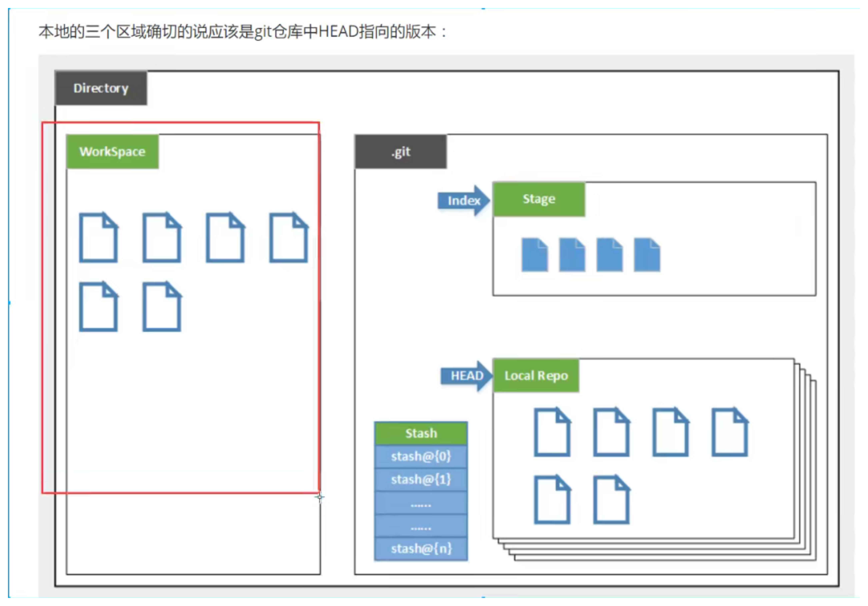Click first filled file icon in Stage

pos(535,255)
